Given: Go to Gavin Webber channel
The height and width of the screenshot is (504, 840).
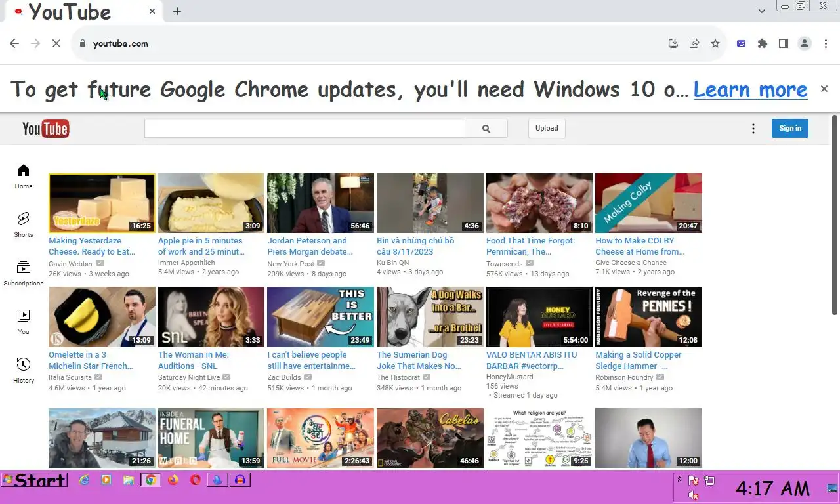Looking at the screenshot, I should point(71,264).
